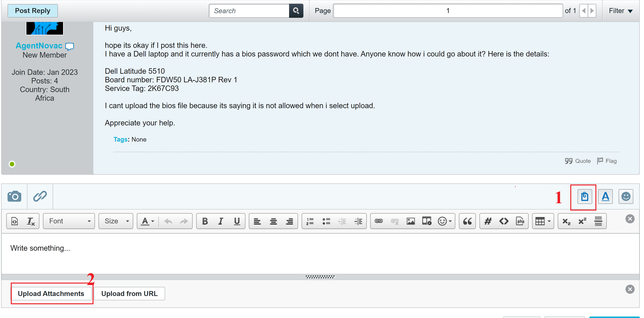
Task: Toggle italic formatting
Action: coord(221,221)
